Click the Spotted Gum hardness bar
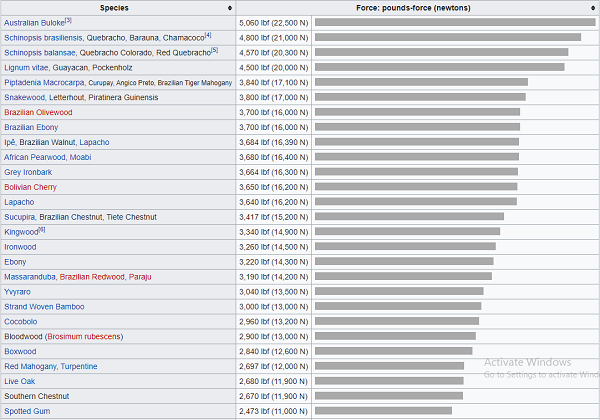 pos(383,411)
